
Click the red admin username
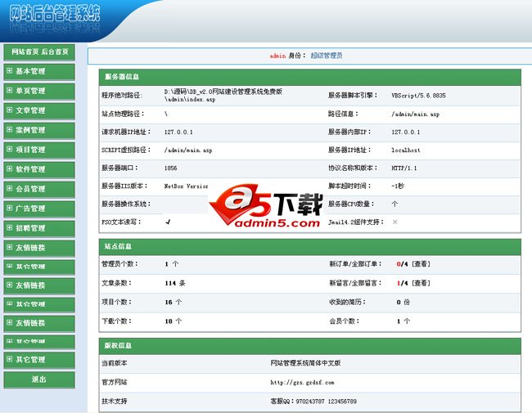coord(278,56)
